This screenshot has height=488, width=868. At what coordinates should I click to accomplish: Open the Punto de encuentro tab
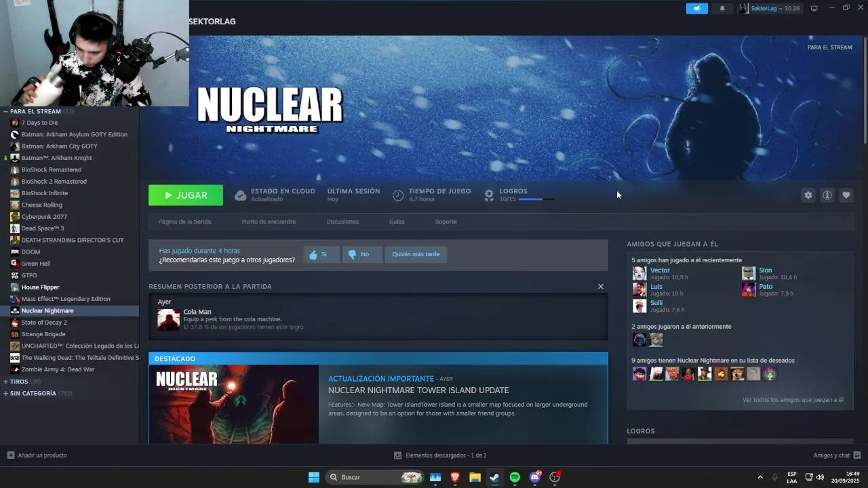pyautogui.click(x=269, y=222)
